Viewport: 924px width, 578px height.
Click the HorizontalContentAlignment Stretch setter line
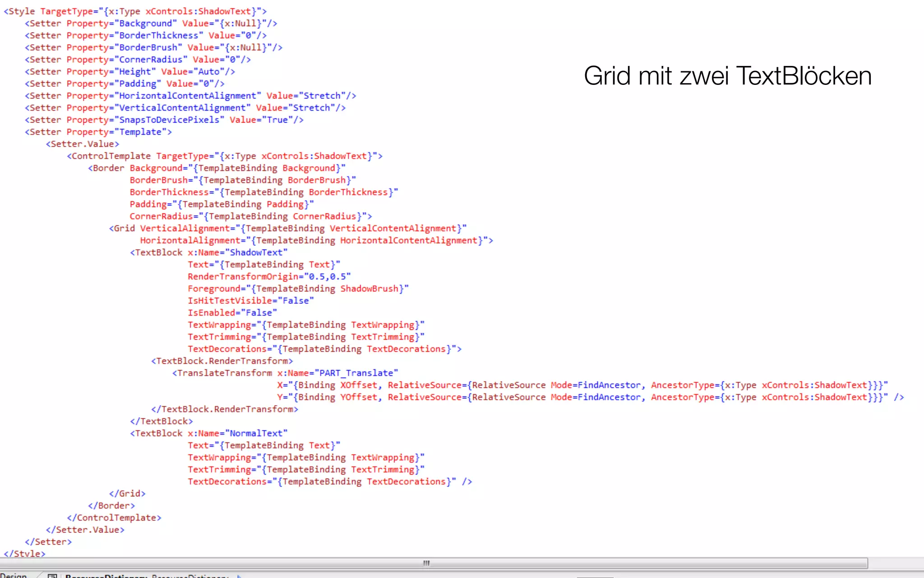pos(190,96)
